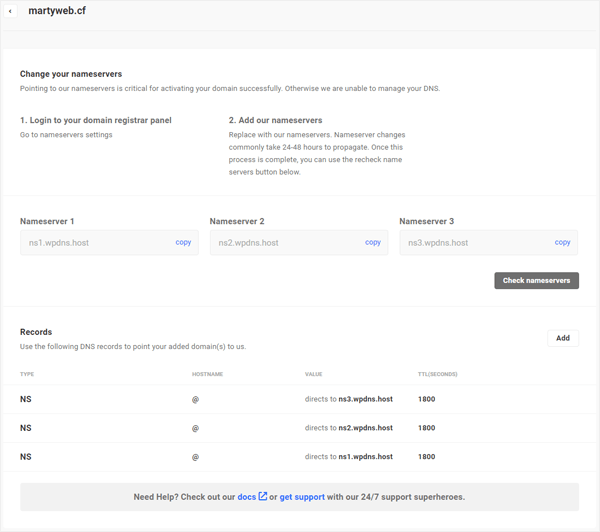
Task: Click NS type in ns3.wpdns.host row
Action: [x=26, y=399]
